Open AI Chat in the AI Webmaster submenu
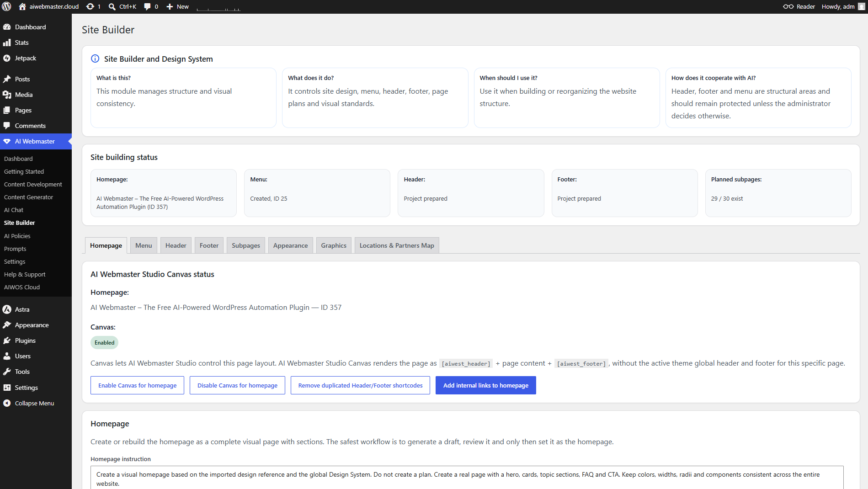 tap(14, 210)
